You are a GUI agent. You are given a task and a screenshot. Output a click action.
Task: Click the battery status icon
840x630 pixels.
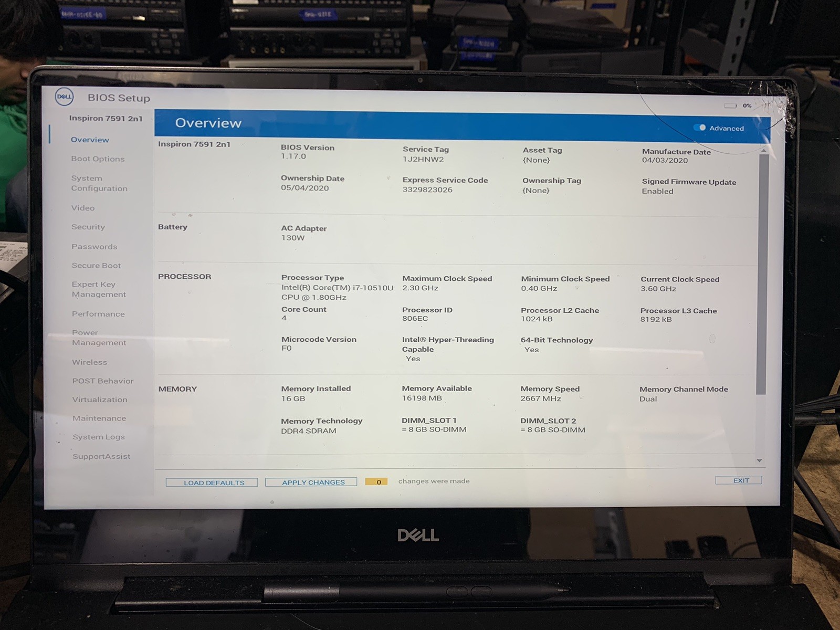[x=730, y=106]
